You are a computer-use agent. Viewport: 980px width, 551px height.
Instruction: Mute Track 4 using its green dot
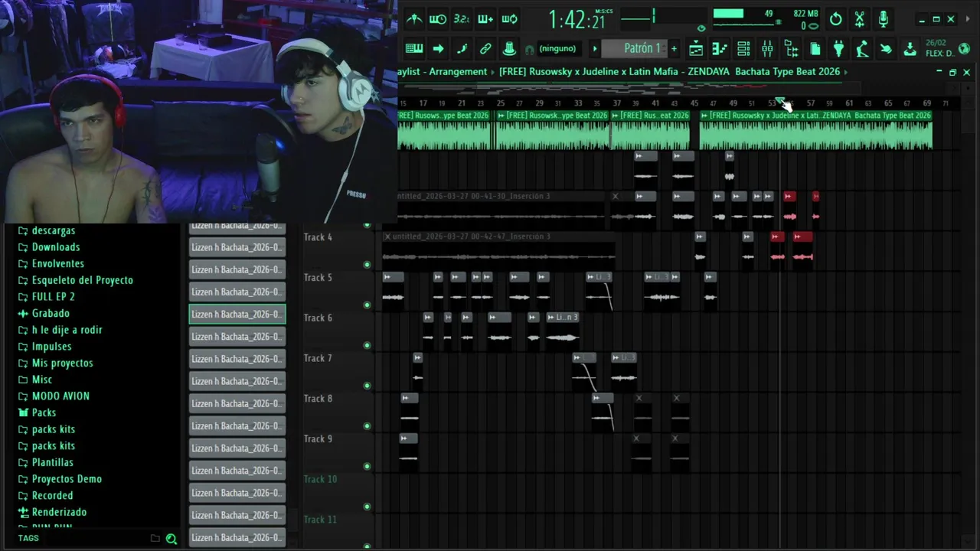[x=367, y=265]
